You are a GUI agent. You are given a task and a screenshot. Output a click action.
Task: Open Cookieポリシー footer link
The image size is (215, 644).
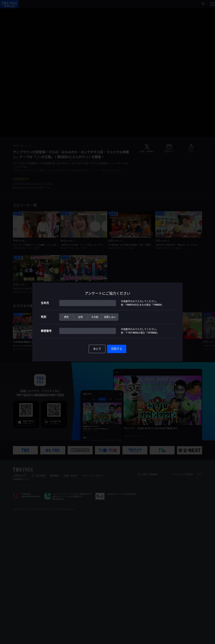[21, 479]
